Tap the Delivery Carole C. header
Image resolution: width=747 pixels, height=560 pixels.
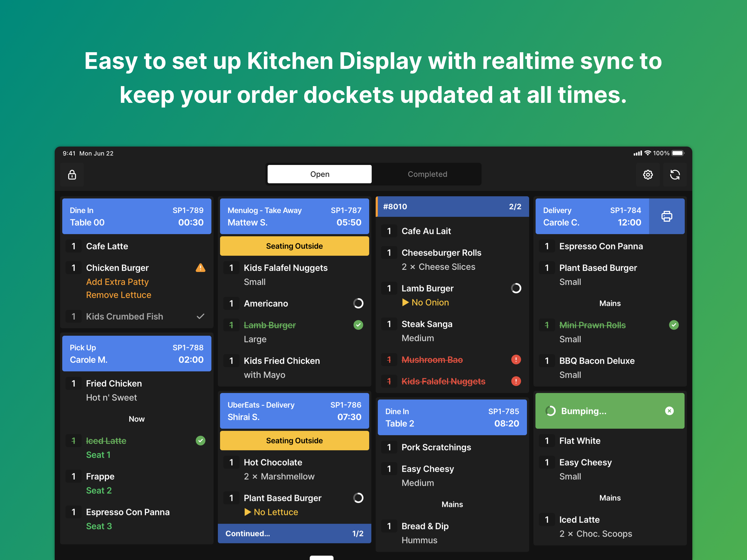pyautogui.click(x=592, y=216)
